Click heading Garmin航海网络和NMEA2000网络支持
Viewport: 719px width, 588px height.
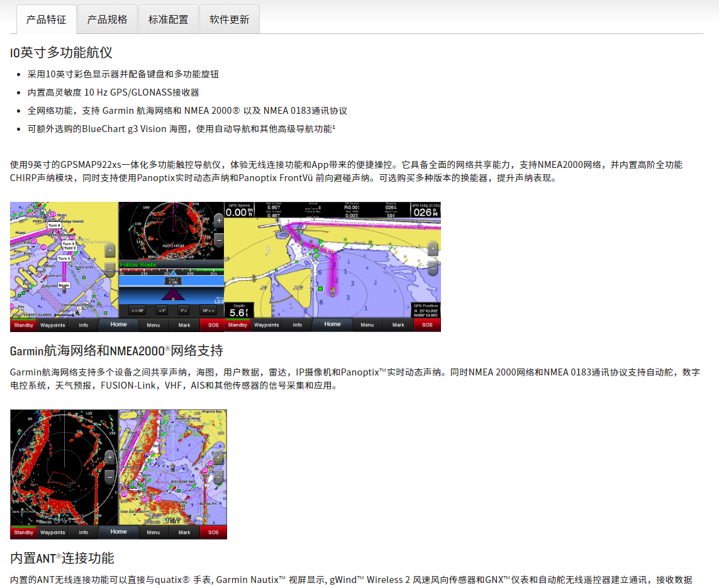pyautogui.click(x=116, y=351)
